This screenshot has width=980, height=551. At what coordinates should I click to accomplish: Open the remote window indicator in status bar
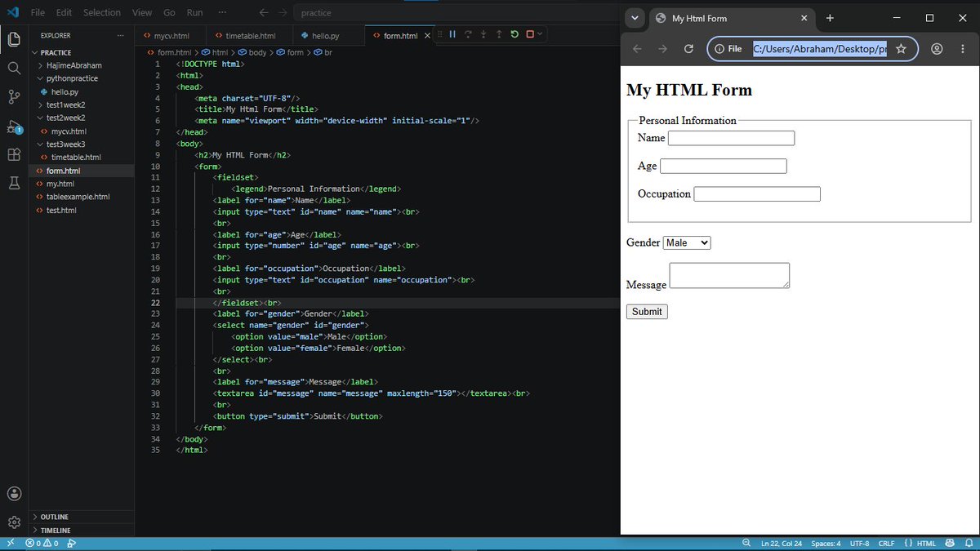[10, 544]
